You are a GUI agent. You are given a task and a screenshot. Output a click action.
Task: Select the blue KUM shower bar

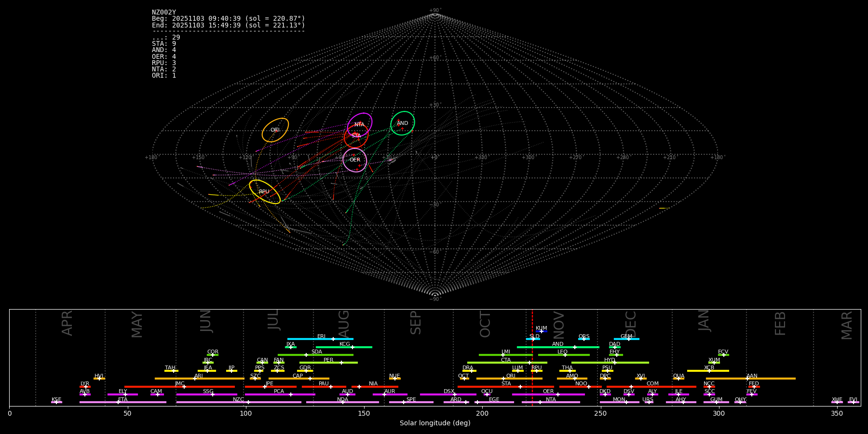542,331
